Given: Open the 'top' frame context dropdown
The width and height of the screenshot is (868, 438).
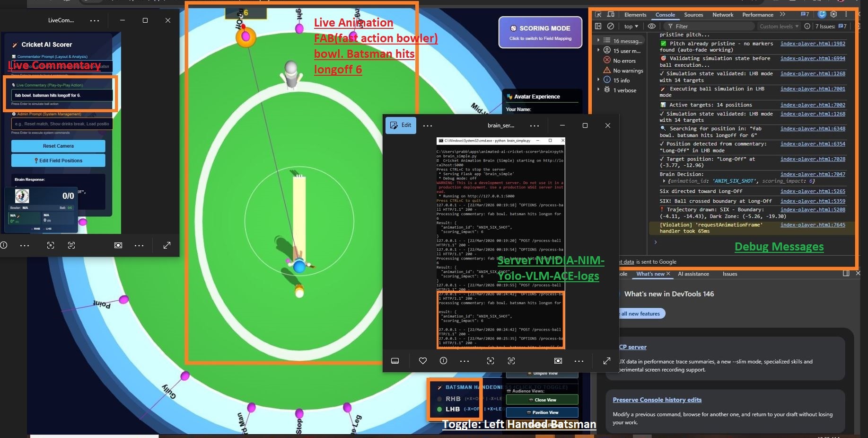Looking at the screenshot, I should [x=631, y=26].
